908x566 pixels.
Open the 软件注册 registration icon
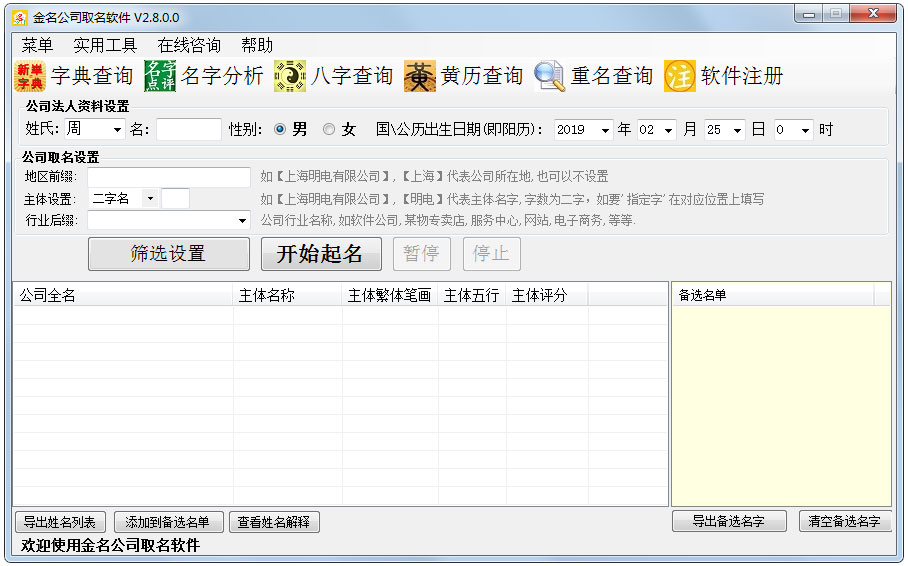click(680, 76)
